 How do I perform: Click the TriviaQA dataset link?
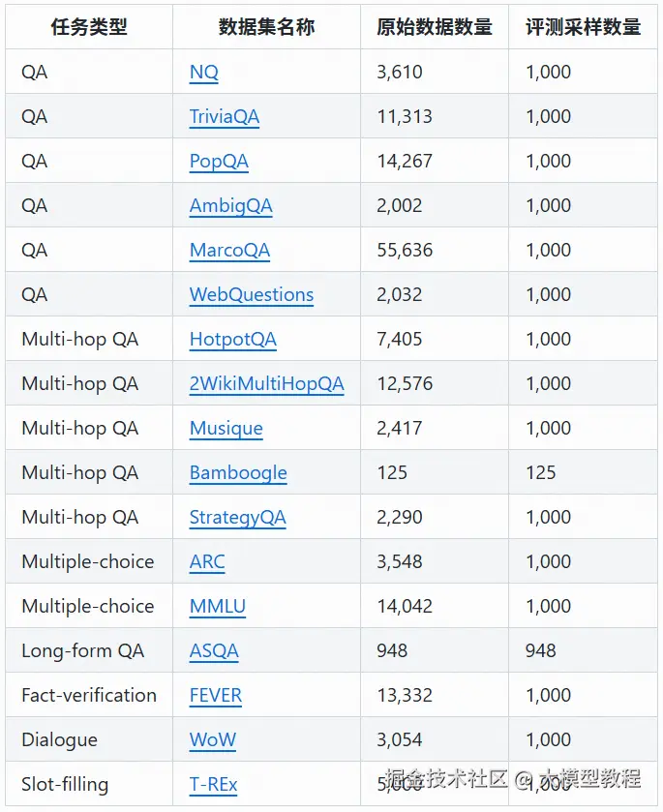[x=225, y=117]
